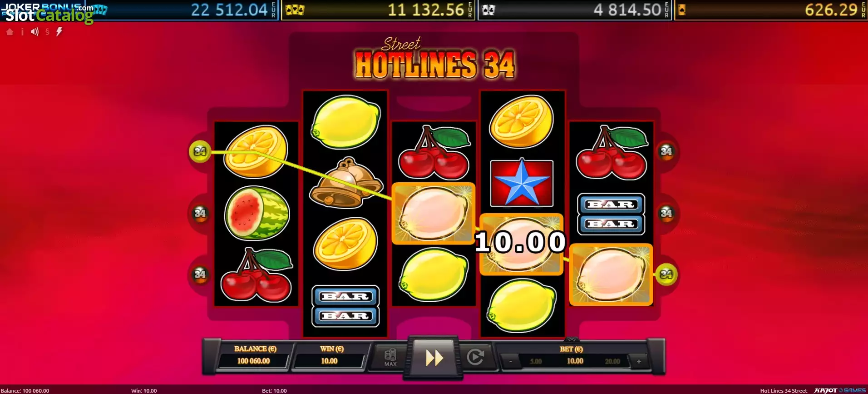Image resolution: width=868 pixels, height=394 pixels.
Task: Click the top-right 34 line marker
Action: 666,151
